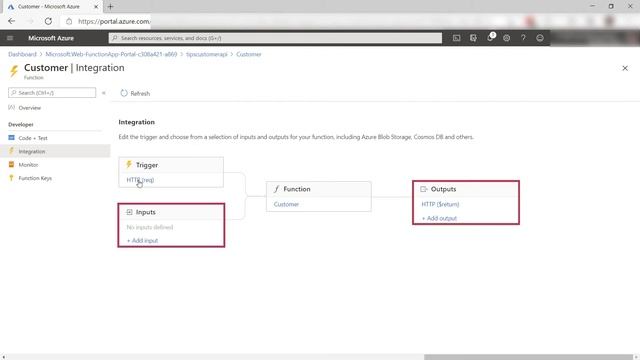The width and height of the screenshot is (640, 360).
Task: Go back with the browser back arrow
Action: pos(11,21)
